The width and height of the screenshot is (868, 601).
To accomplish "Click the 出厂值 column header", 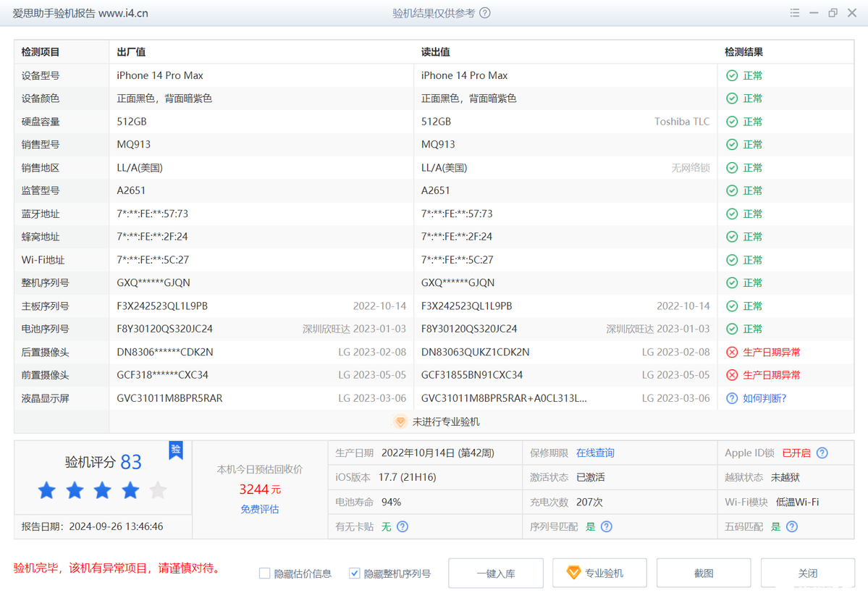I will click(131, 52).
